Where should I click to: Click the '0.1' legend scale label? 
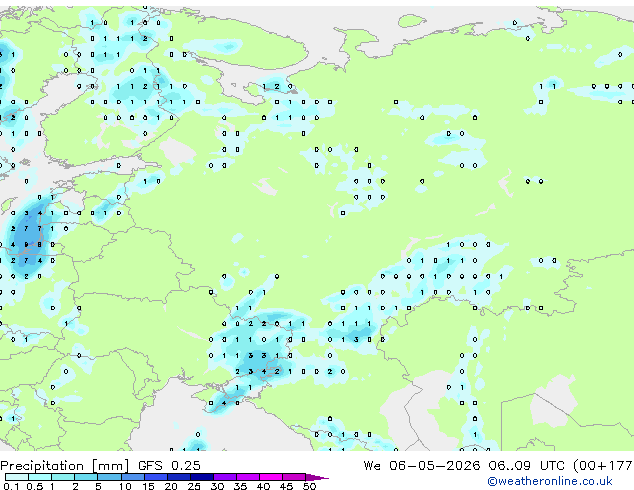coord(11,486)
